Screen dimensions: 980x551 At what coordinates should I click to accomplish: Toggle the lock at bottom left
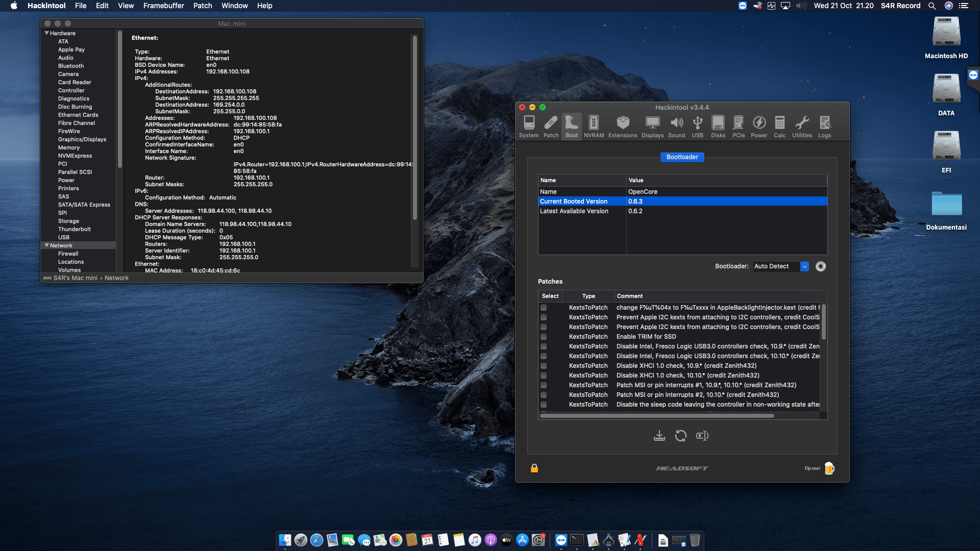[534, 468]
